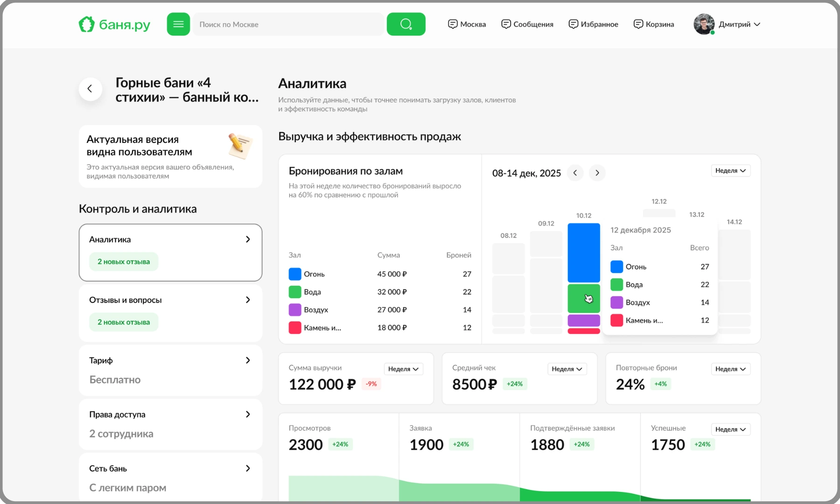Open Избранное in the header
Image resolution: width=840 pixels, height=504 pixels.
pos(594,24)
